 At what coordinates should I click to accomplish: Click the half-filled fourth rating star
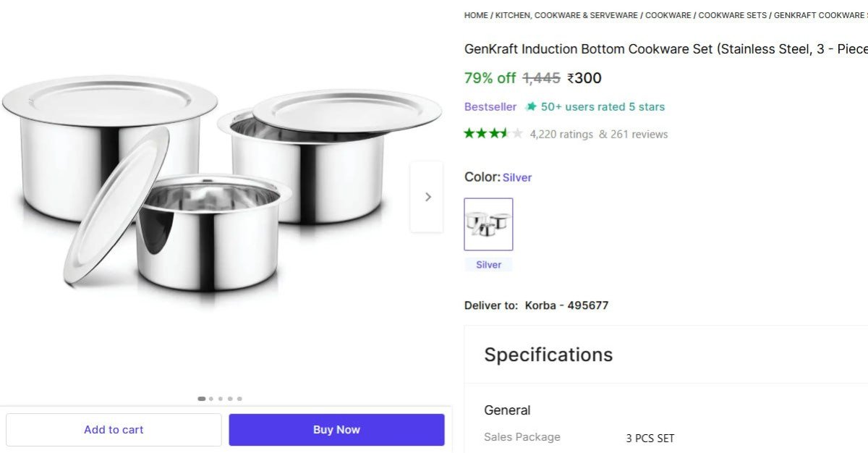point(504,133)
